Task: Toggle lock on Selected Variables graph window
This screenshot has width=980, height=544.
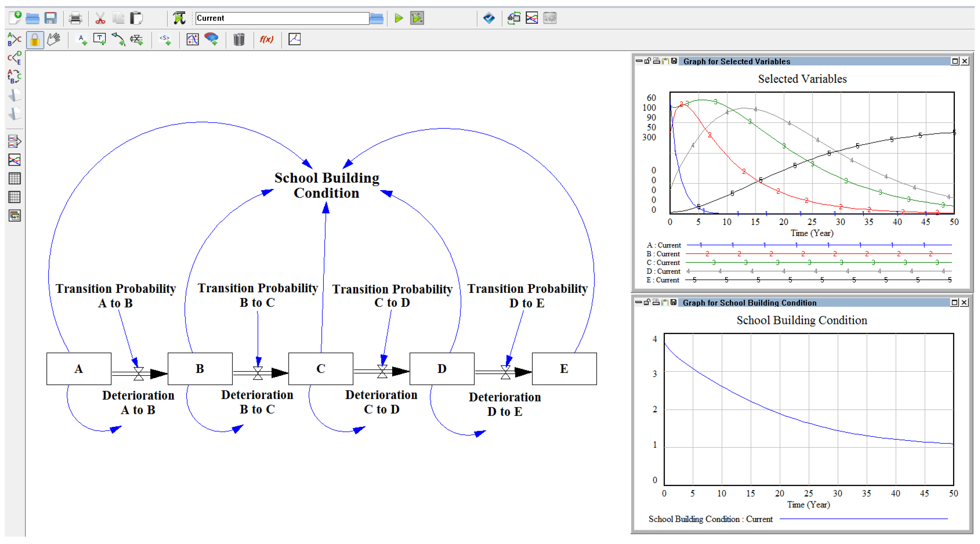Action: point(647,61)
